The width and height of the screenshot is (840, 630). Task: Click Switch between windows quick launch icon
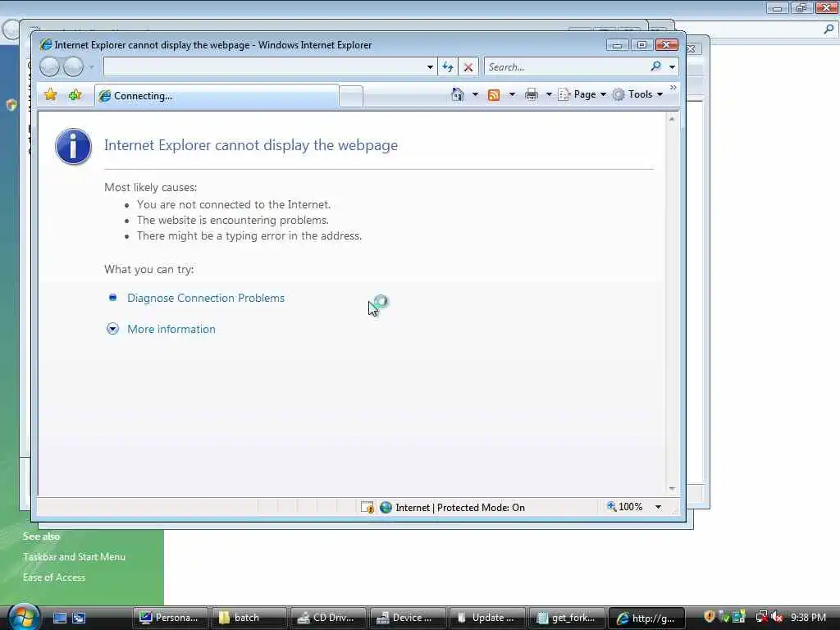pyautogui.click(x=79, y=618)
